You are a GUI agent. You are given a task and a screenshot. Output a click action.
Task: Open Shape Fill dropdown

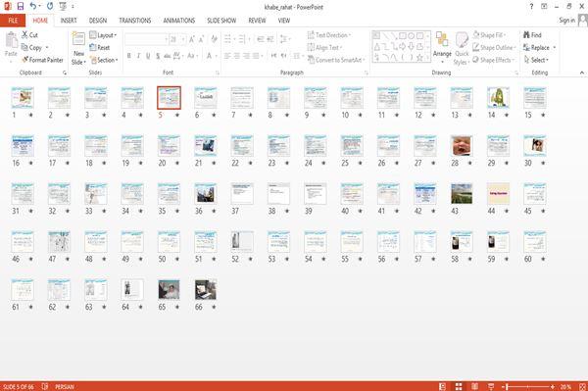489,35
